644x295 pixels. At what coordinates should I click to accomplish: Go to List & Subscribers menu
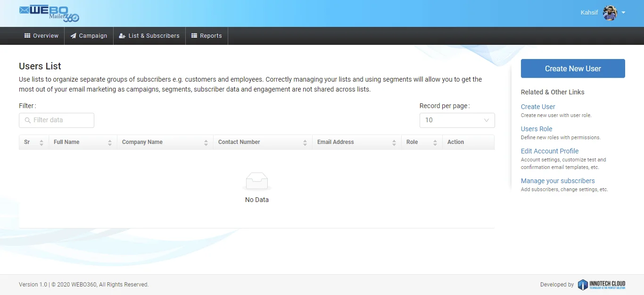click(x=149, y=36)
